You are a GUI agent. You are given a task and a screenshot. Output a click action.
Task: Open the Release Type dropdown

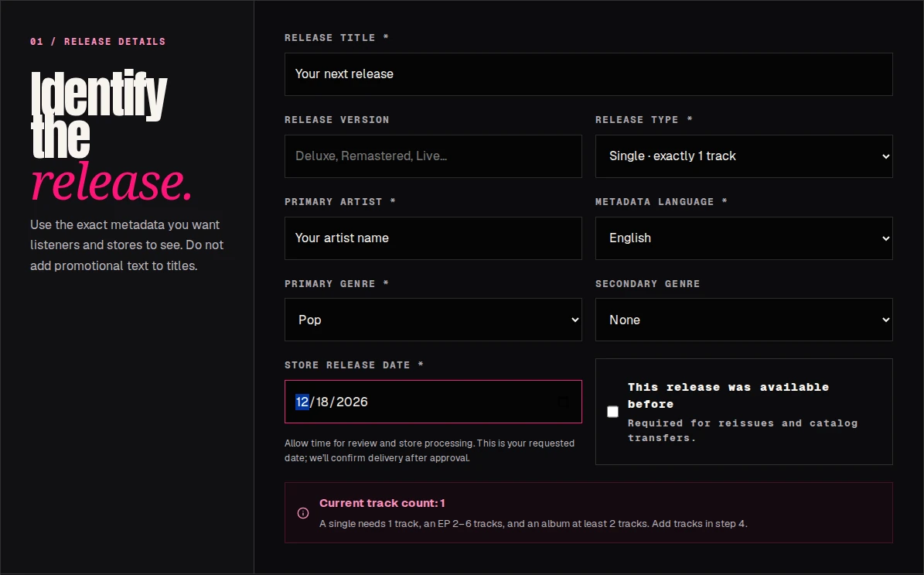(744, 156)
